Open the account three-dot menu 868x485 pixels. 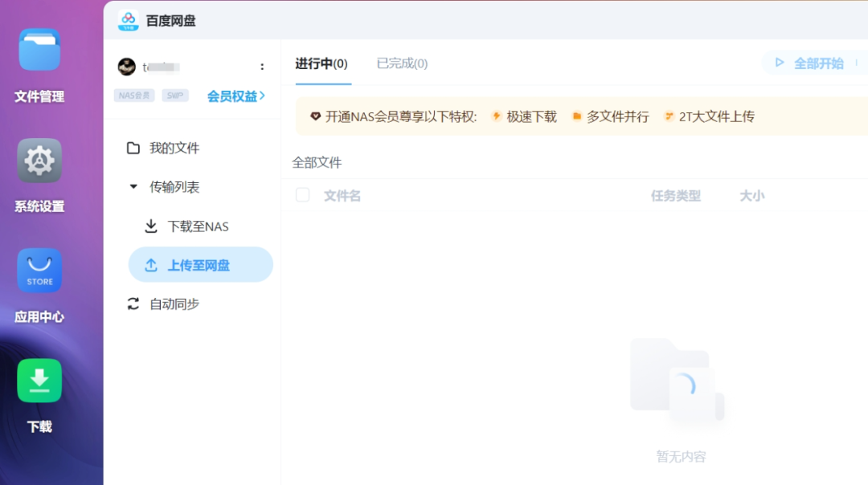[x=262, y=67]
